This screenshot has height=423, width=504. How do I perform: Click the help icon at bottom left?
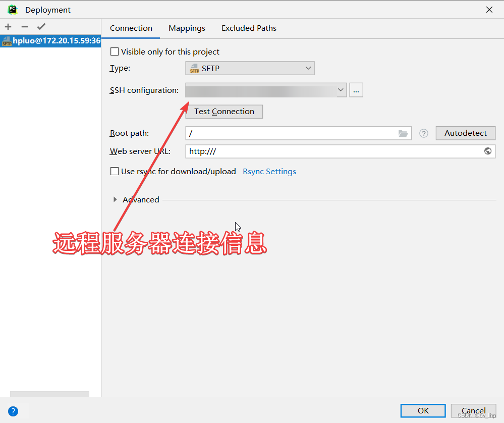point(13,411)
